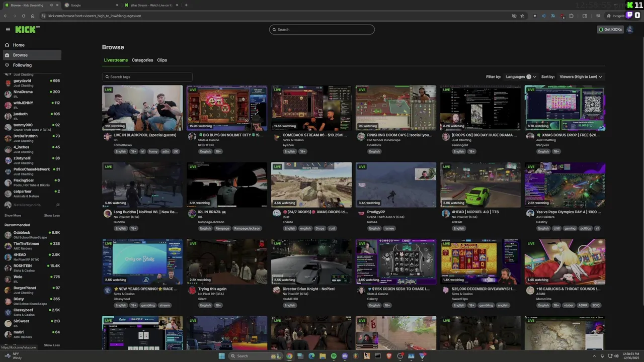Close the Google browser tab
Image resolution: width=644 pixels, height=362 pixels.
pos(117,5)
